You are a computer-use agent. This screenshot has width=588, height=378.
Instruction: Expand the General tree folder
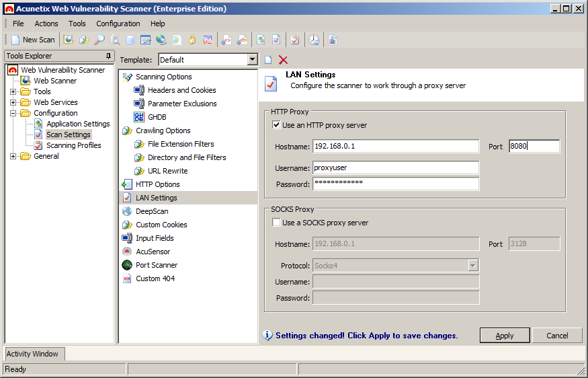13,156
